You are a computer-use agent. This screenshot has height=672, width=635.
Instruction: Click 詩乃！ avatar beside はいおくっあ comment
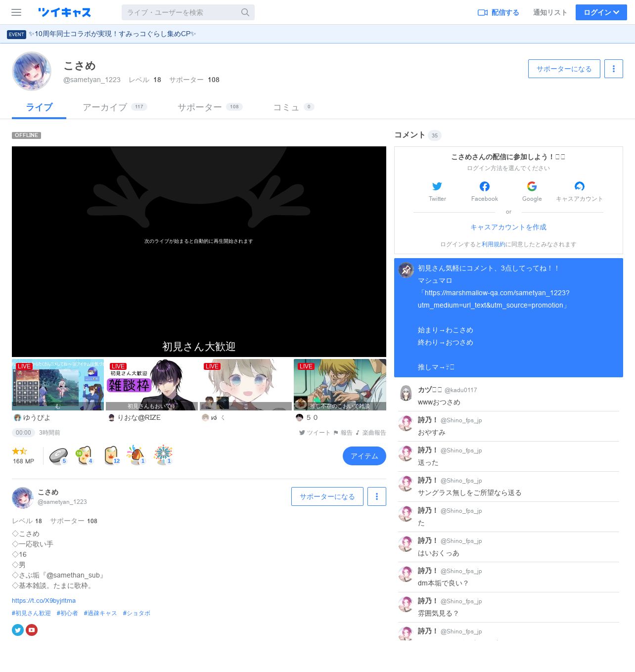tap(406, 544)
